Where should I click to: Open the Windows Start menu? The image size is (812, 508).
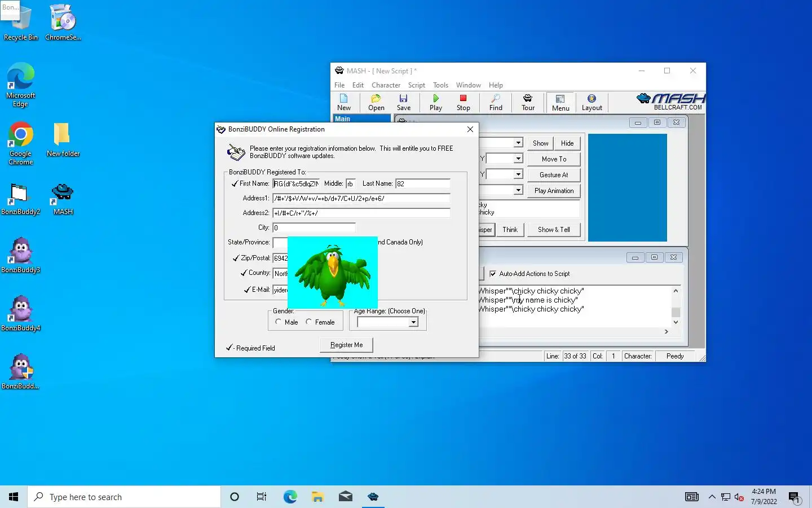pyautogui.click(x=14, y=497)
